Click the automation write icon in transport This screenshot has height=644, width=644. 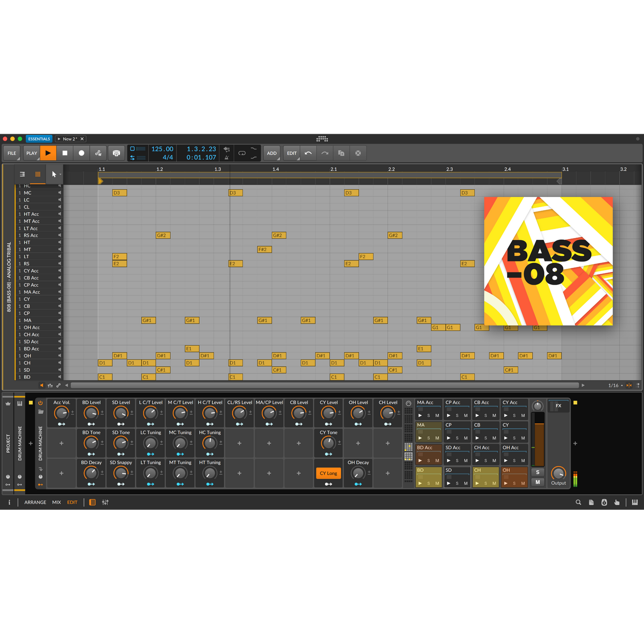(x=98, y=153)
